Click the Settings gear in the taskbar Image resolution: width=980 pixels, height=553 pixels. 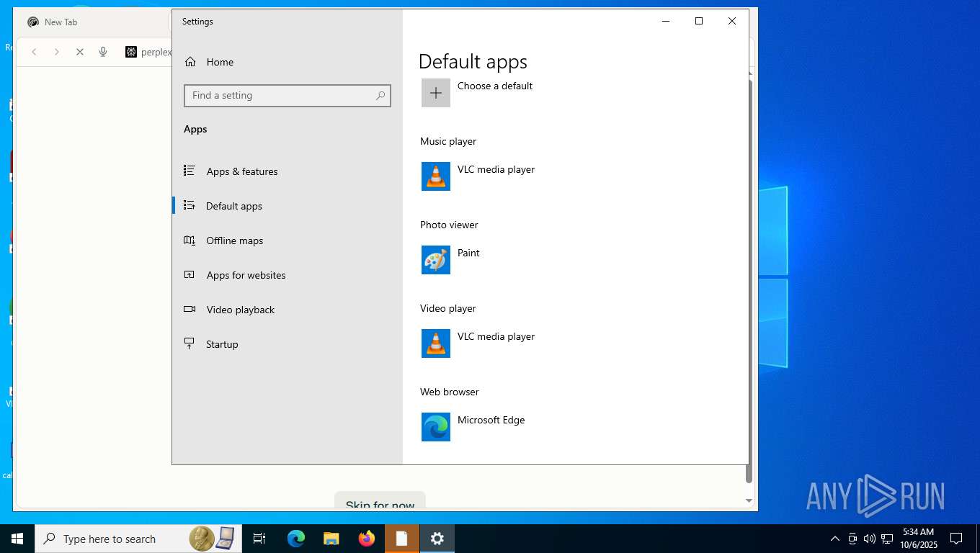(437, 539)
